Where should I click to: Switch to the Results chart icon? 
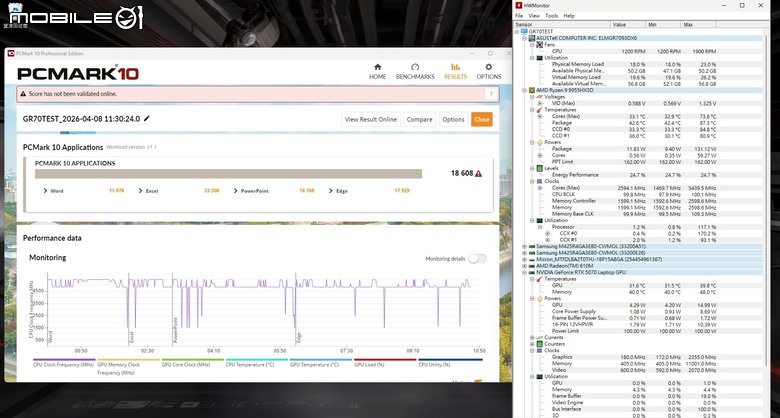point(455,67)
